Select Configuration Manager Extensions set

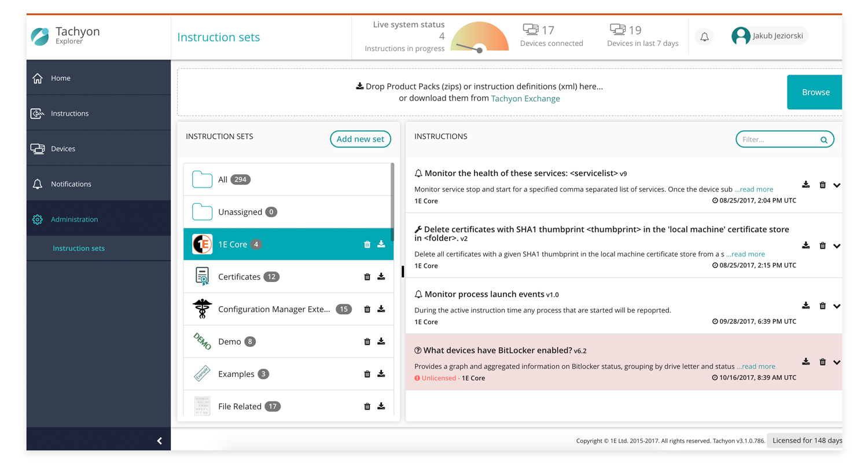coord(288,309)
